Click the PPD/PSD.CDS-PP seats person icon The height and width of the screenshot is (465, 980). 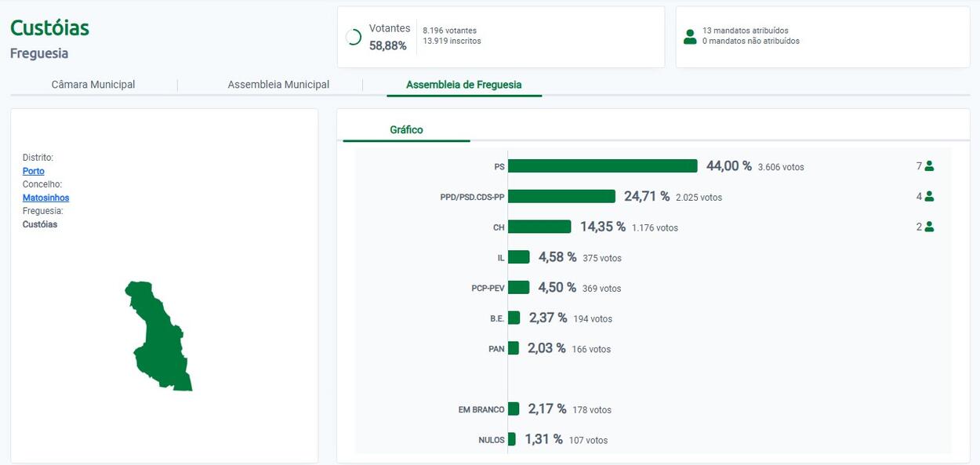coord(929,197)
